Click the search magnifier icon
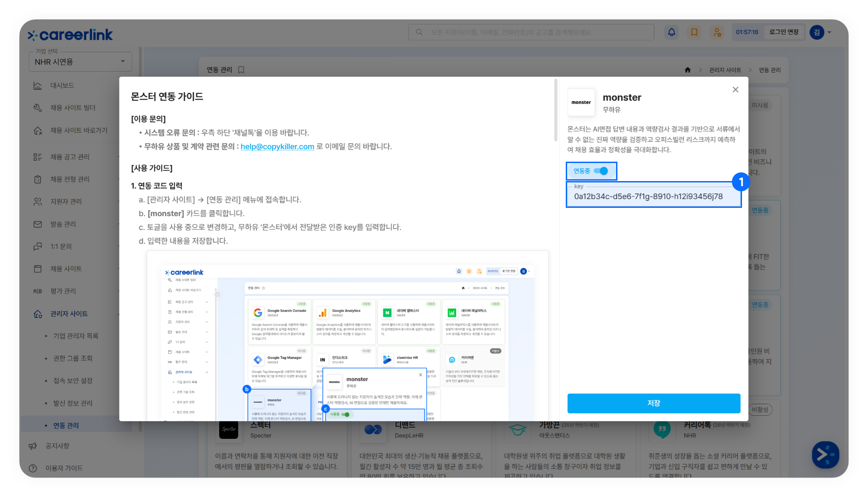Viewport: 868px width, 497px height. click(x=419, y=32)
